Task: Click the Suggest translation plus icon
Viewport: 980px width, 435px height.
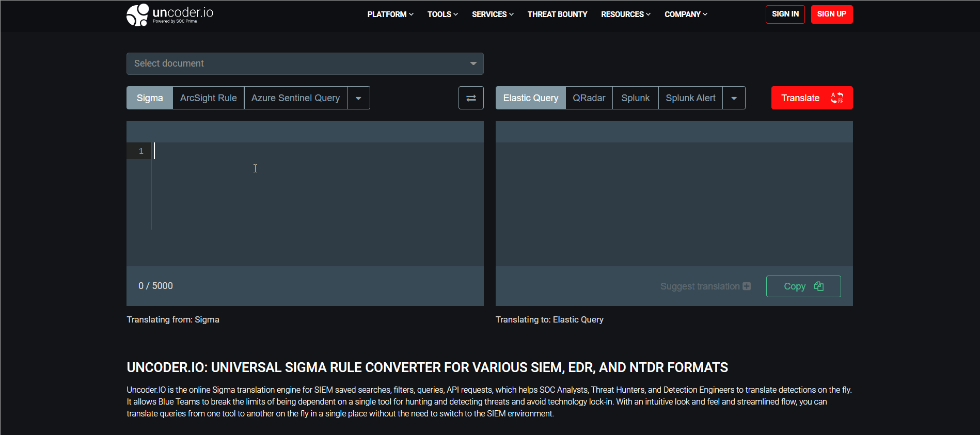Action: [x=747, y=286]
